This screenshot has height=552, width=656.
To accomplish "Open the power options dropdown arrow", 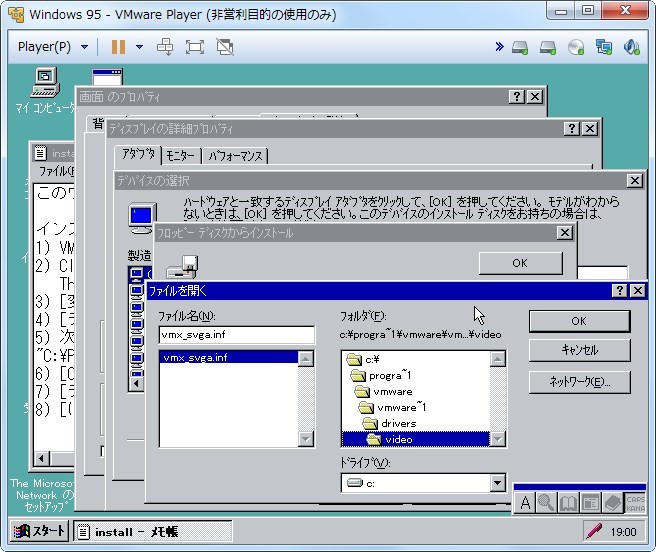I will (x=139, y=46).
